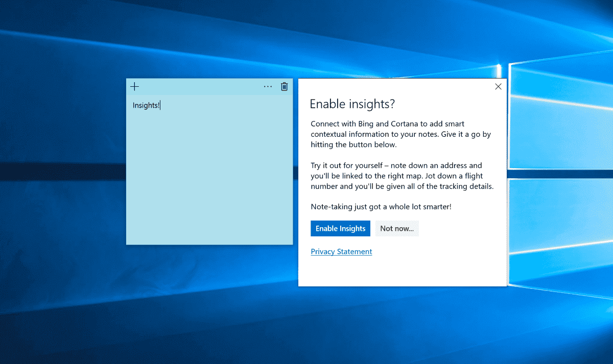Add a new sticky note with plus icon
Screen dimensions: 613x364
point(134,87)
